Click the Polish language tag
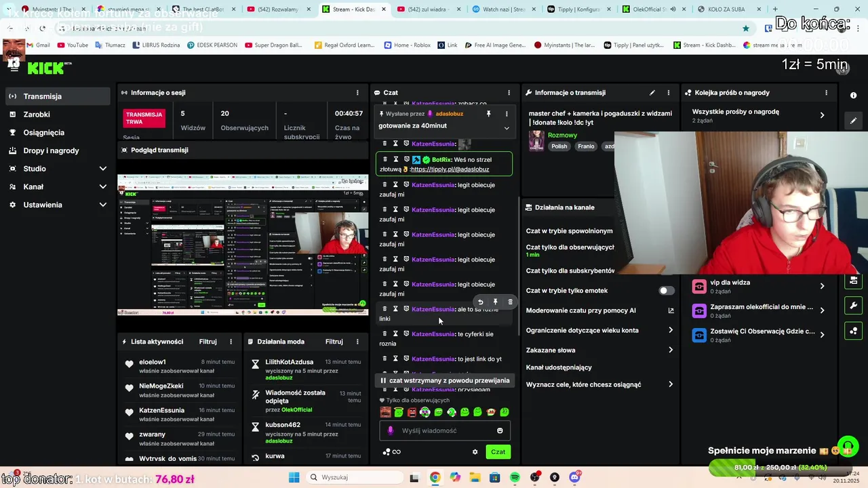The width and height of the screenshot is (868, 488). pos(559,146)
